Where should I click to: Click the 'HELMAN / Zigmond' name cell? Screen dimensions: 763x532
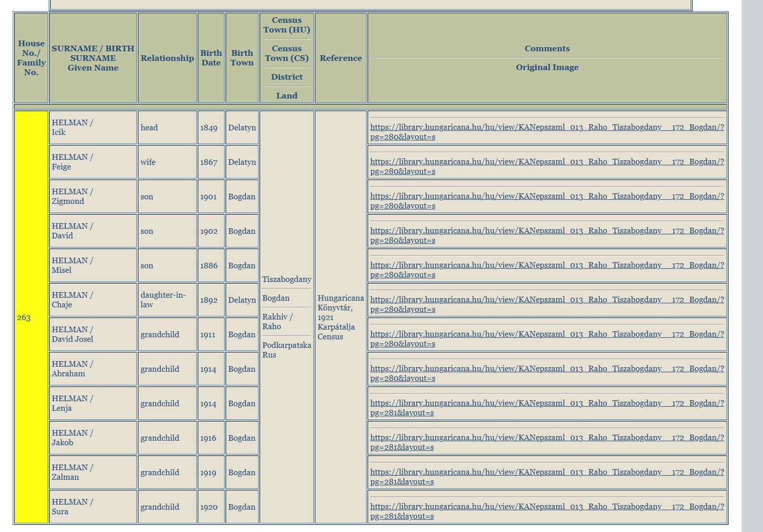point(93,196)
